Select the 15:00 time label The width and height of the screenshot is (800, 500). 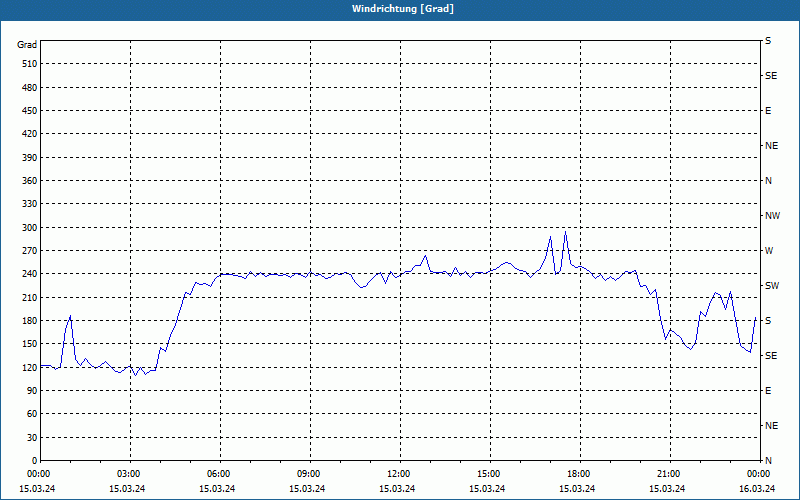click(490, 474)
